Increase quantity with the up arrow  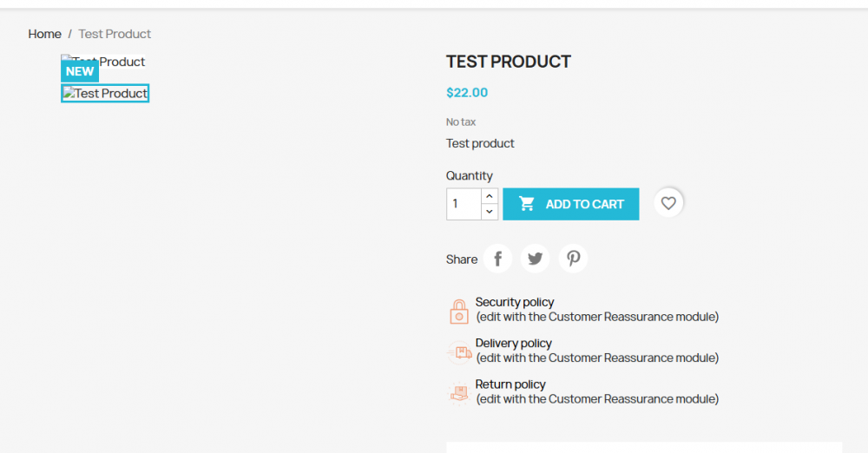pos(490,196)
